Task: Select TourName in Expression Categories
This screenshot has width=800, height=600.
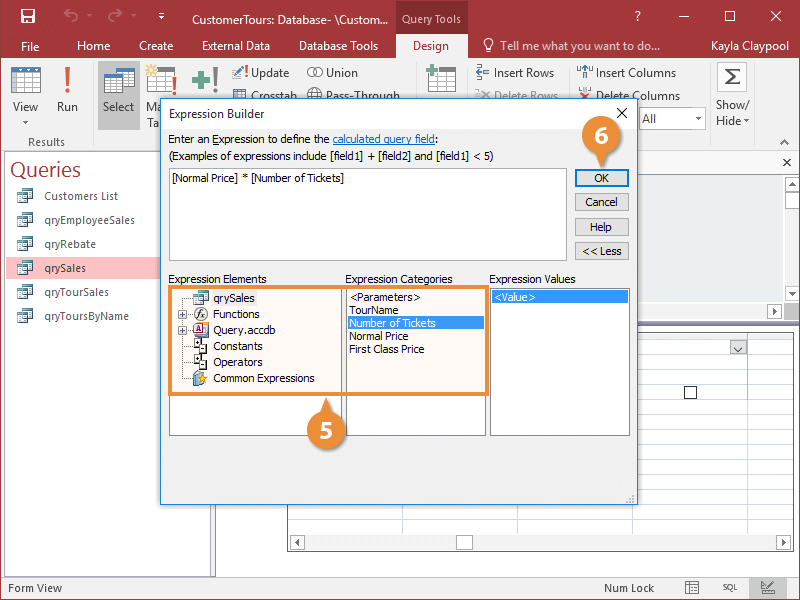Action: tap(373, 310)
